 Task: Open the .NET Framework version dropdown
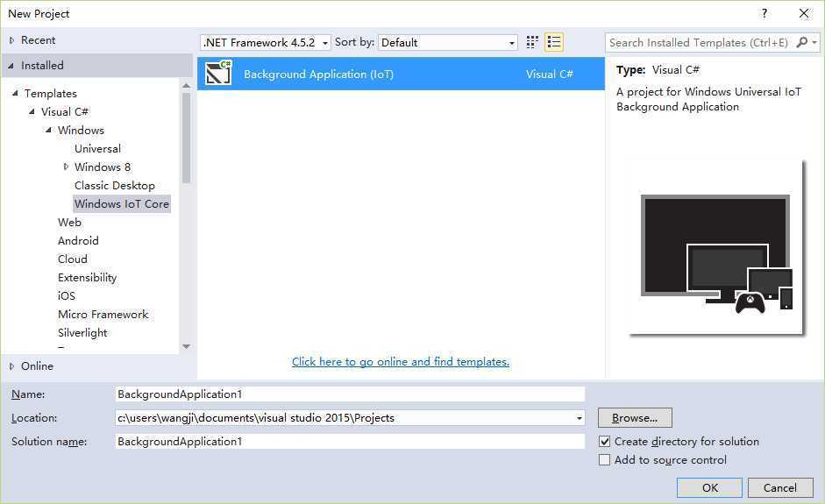click(x=265, y=42)
